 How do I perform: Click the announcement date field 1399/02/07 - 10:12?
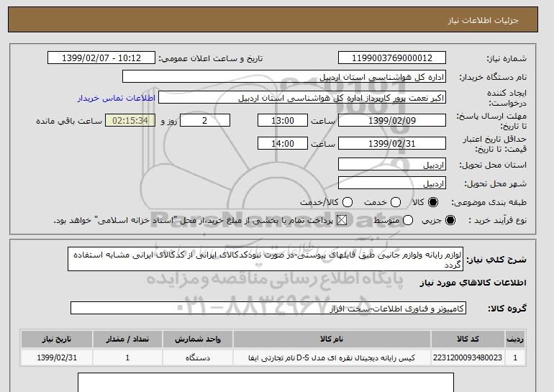101,58
